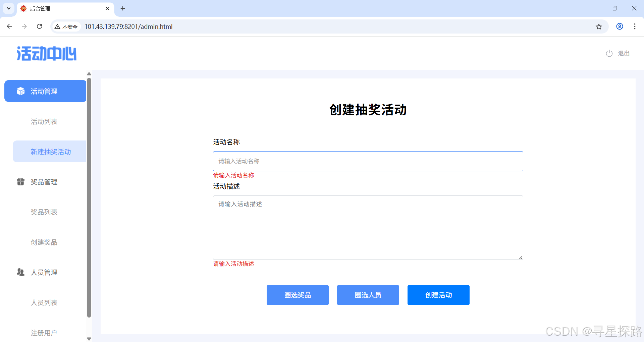Click the people icon beside 人员管理

pos(20,272)
